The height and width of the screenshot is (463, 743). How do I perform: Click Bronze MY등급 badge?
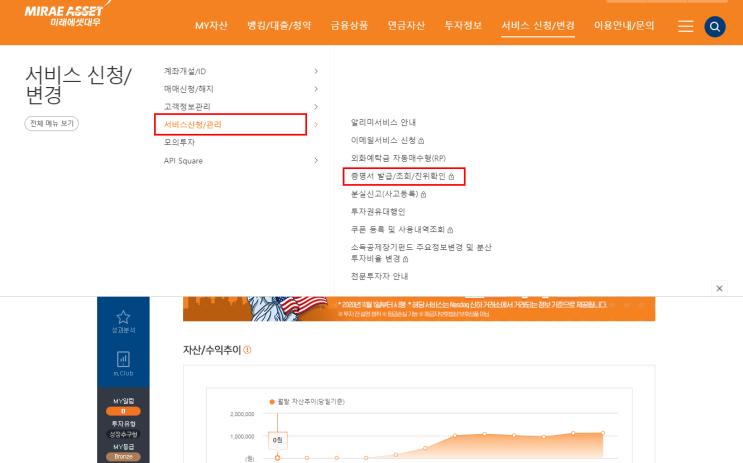[x=123, y=456]
